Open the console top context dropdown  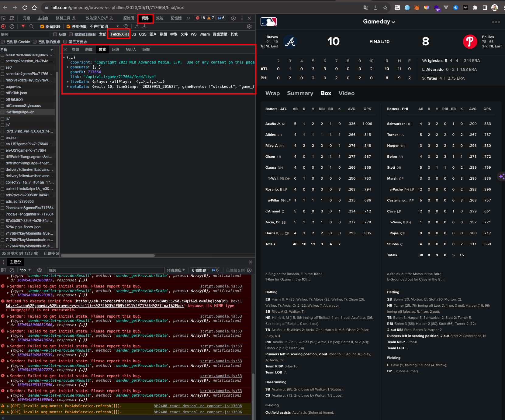click(x=26, y=270)
